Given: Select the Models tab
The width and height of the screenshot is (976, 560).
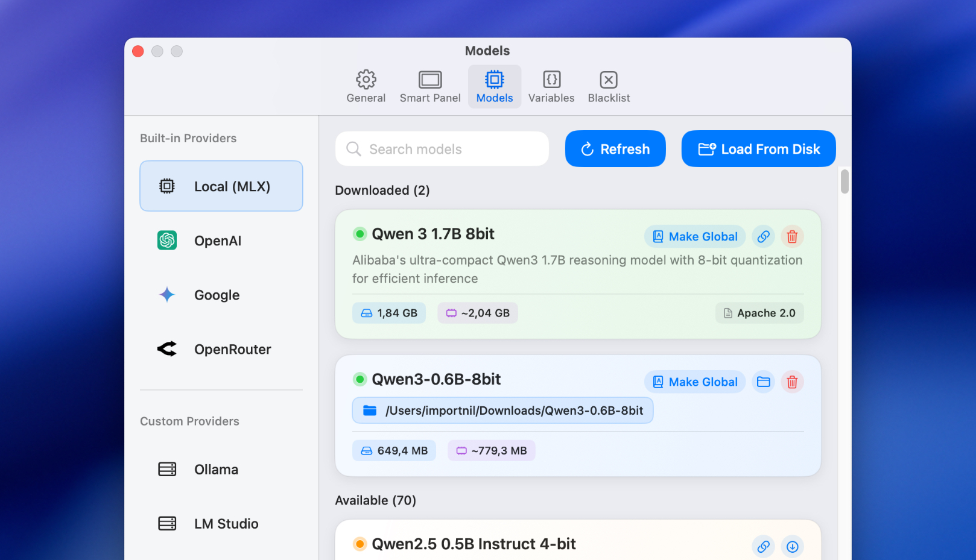Looking at the screenshot, I should pyautogui.click(x=495, y=87).
